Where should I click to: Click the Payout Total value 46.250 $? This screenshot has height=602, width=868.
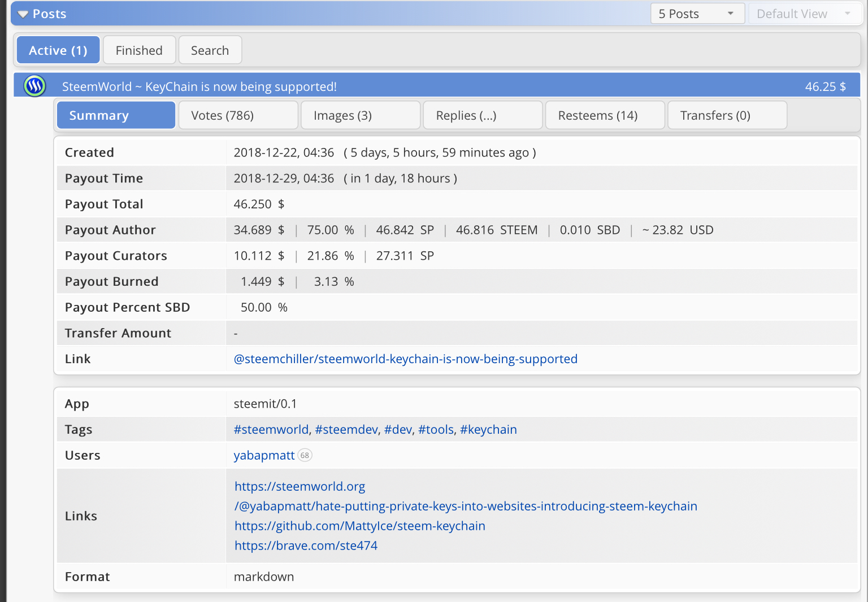259,204
